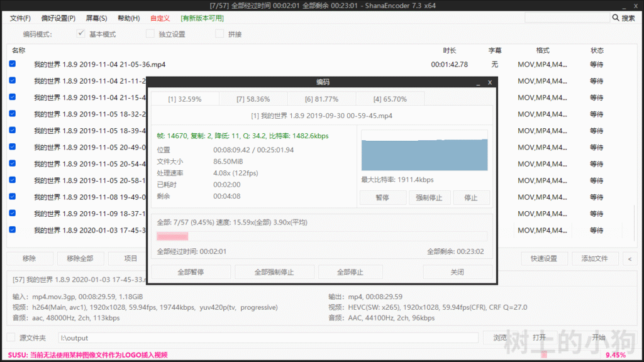The image size is (644, 362).
Task: Switch to the [7] 58.36% tab
Action: coord(253,99)
